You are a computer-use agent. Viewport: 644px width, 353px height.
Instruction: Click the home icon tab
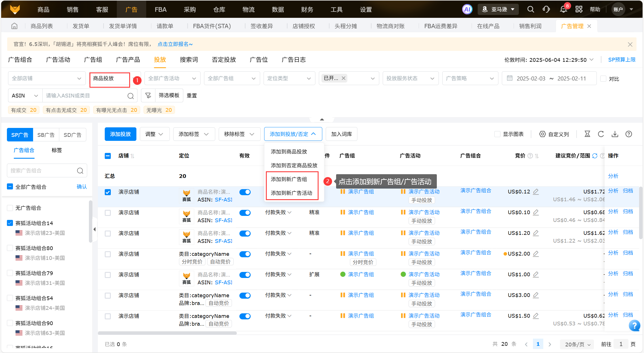[14, 26]
